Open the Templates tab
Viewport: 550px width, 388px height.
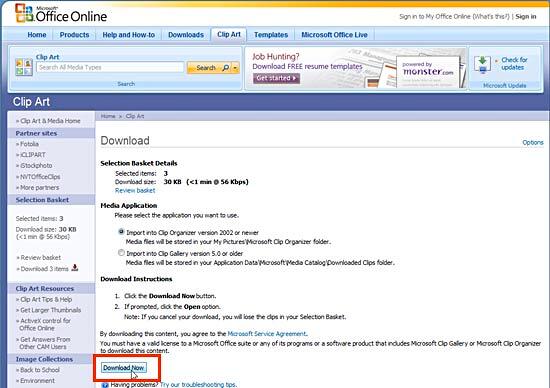271,35
